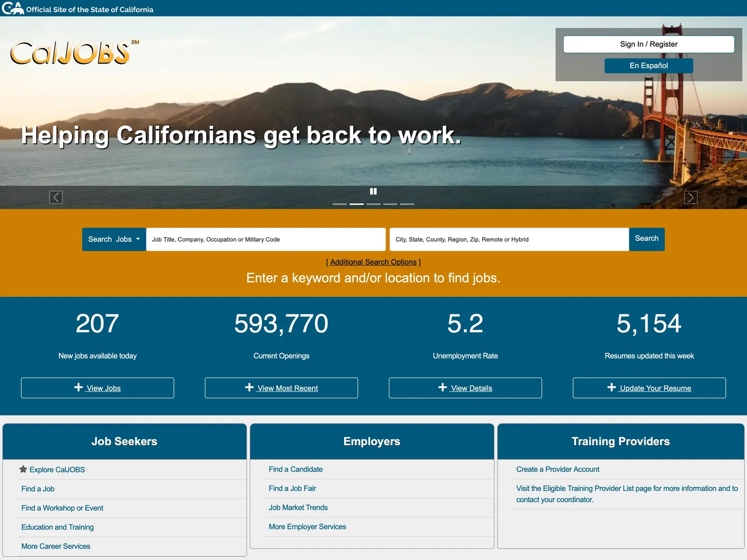Click the 207 new jobs figure

[98, 323]
